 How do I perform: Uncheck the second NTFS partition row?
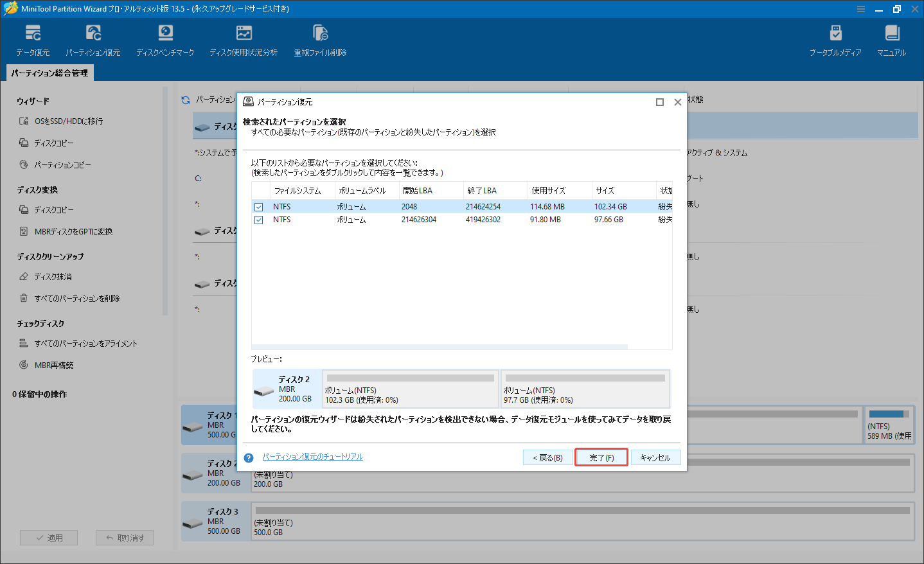coord(259,219)
